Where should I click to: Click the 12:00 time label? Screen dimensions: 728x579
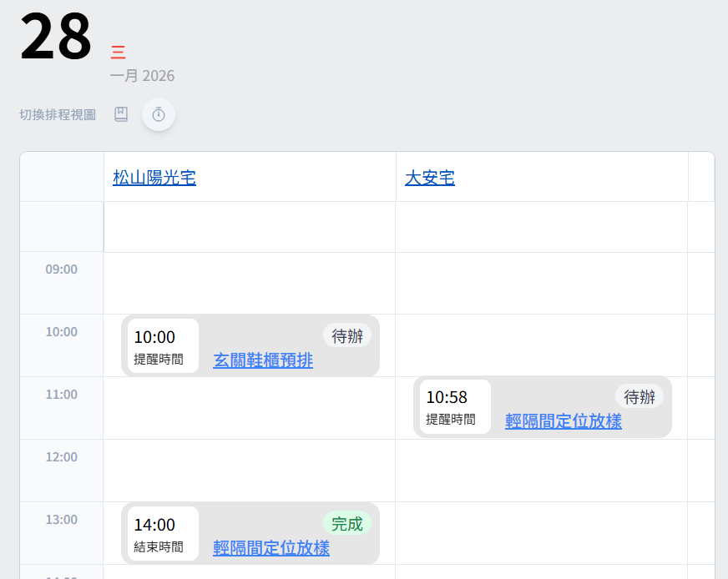(62, 457)
